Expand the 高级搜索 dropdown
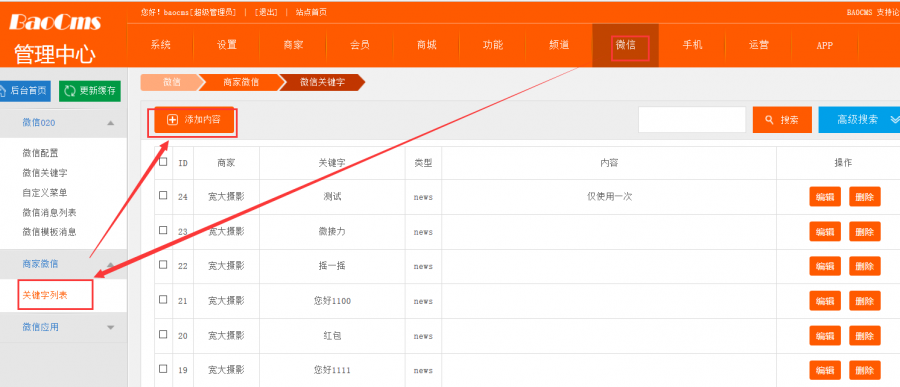The height and width of the screenshot is (387, 900). pyautogui.click(x=859, y=119)
